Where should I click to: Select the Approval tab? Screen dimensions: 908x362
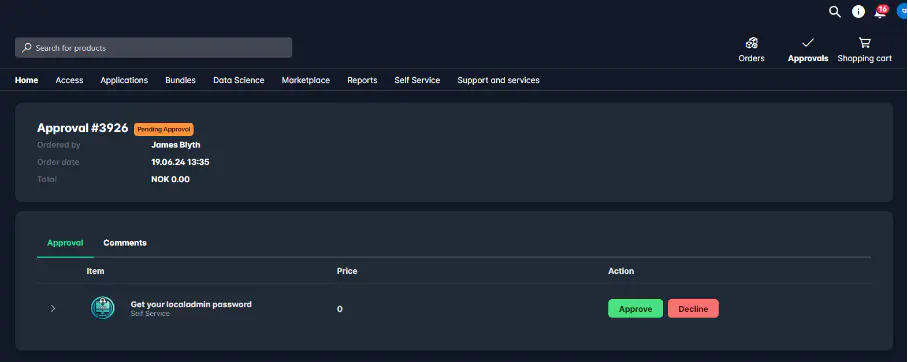[x=65, y=243]
